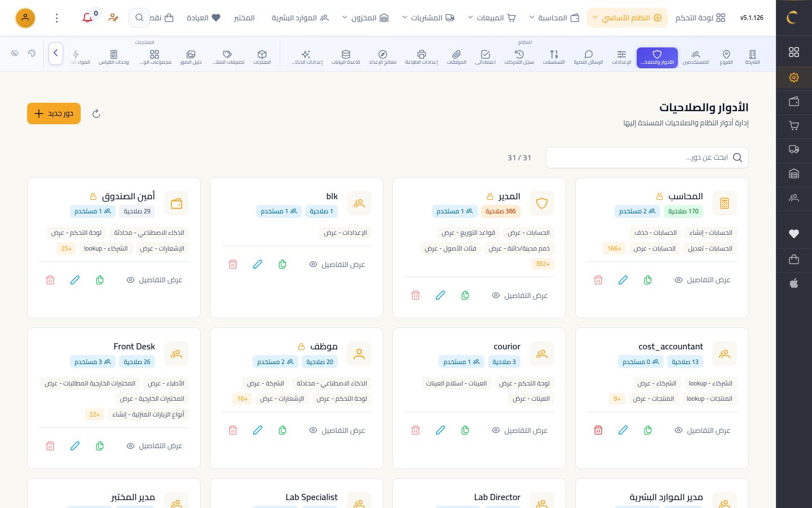The image size is (812, 508).
Task: Open the المشتريات dropdown menu
Action: click(x=428, y=18)
